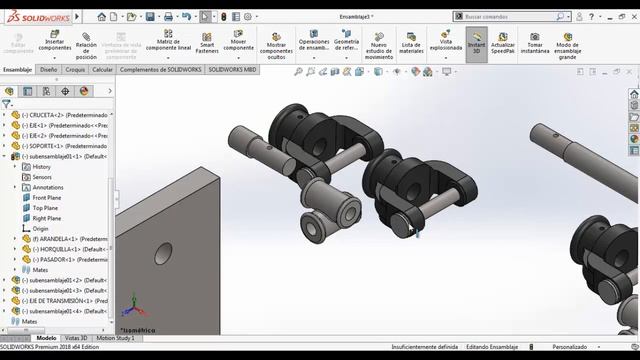
Task: Open Motion Study 1 tab
Action: 116,338
